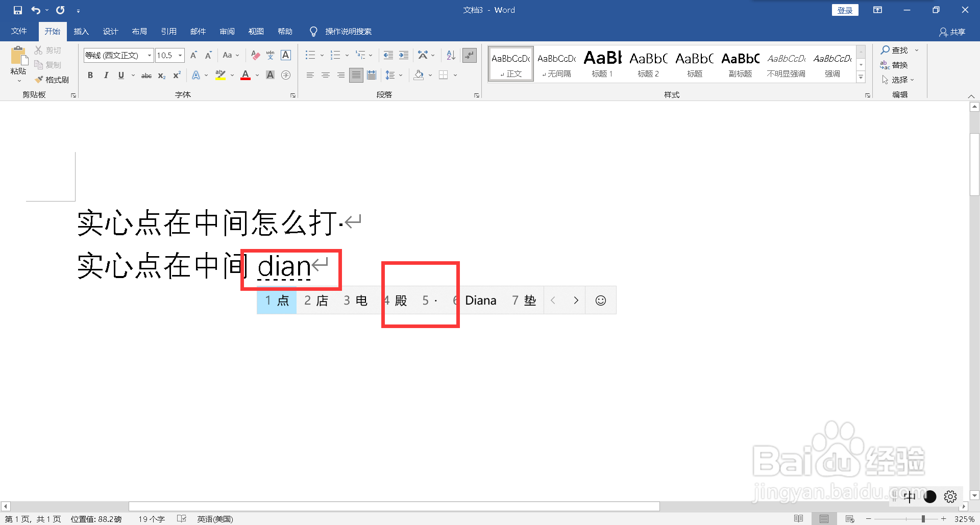Viewport: 980px width, 525px height.
Task: Click the Increase Indent icon
Action: point(404,55)
